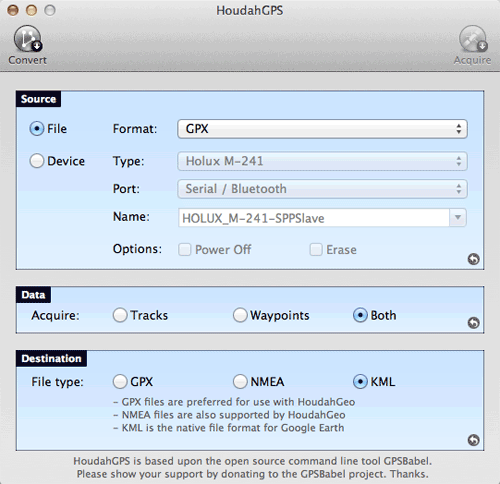Screen dimensions: 500x484
Task: Choose Waypoints for Acquire
Action: (240, 315)
